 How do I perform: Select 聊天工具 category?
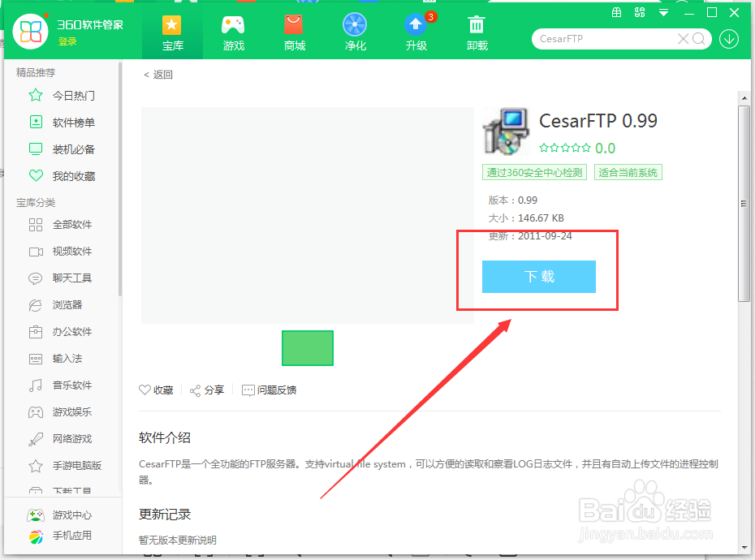(72, 278)
